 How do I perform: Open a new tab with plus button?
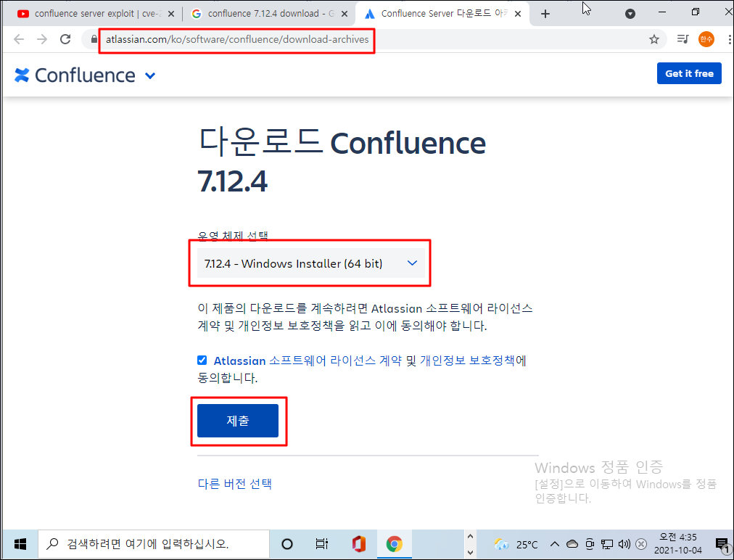545,14
